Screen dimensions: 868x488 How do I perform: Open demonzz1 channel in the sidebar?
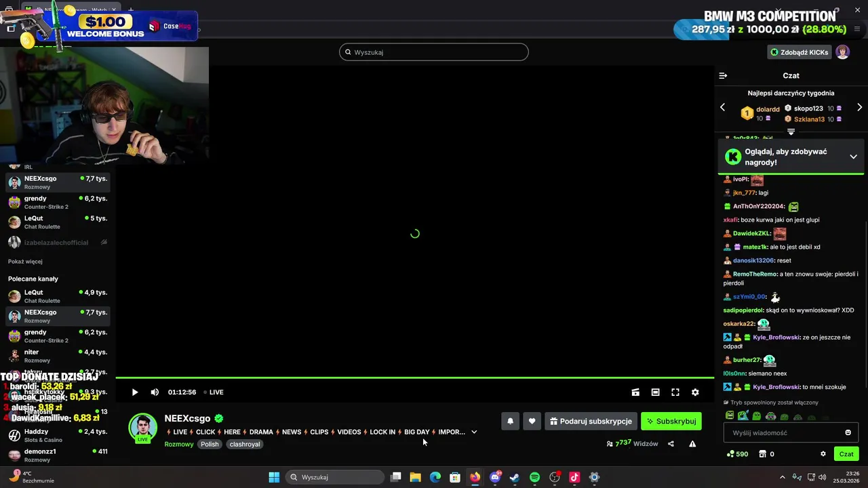[x=58, y=455]
